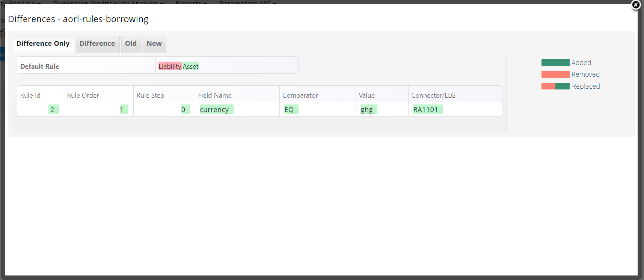The image size is (644, 280).
Task: Click the 'Differences - aorl-rules-borrowing' title
Action: pyautogui.click(x=78, y=19)
